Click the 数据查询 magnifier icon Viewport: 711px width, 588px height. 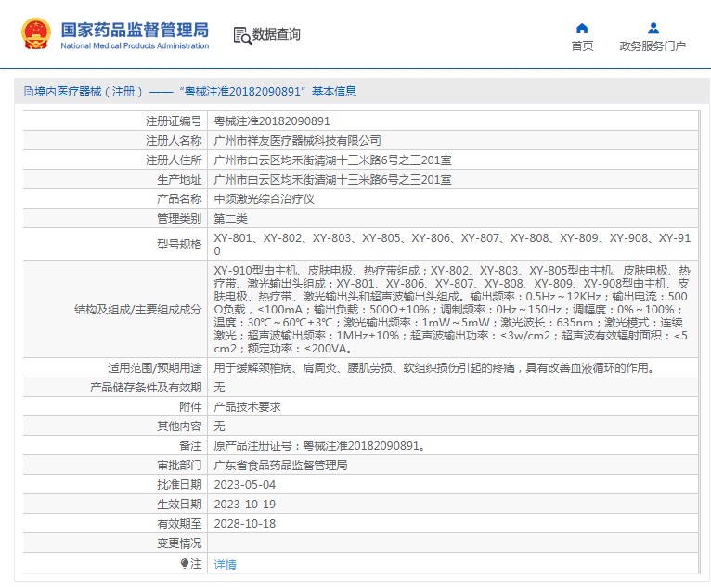click(242, 35)
